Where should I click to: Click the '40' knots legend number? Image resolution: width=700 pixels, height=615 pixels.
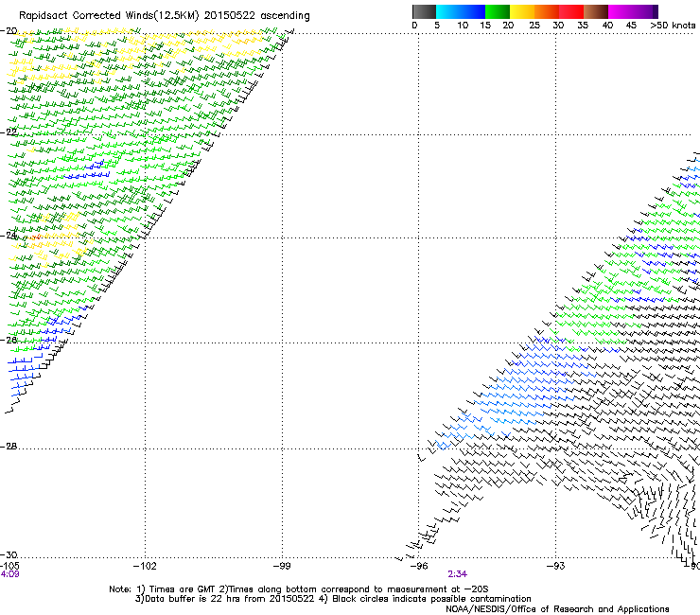(607, 26)
